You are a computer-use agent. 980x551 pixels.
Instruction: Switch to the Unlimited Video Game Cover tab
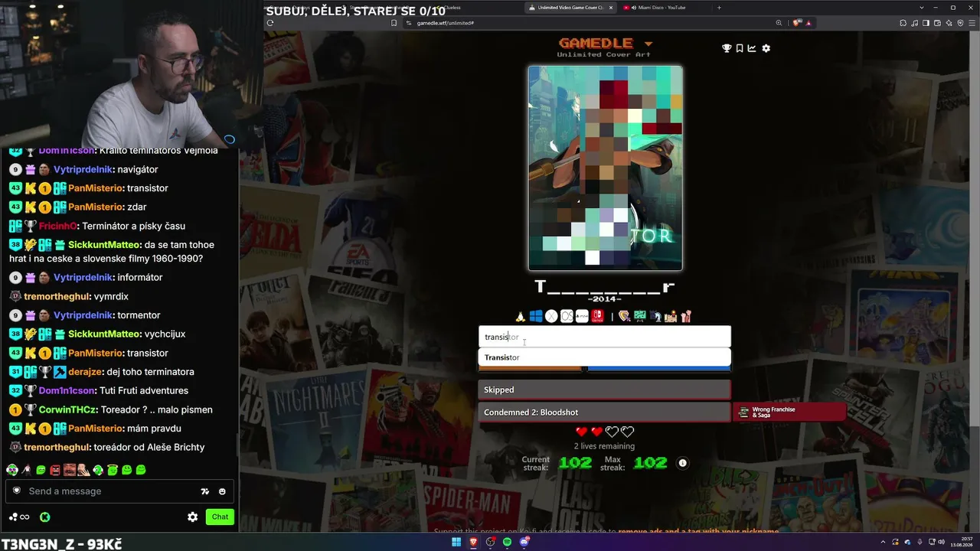point(570,8)
